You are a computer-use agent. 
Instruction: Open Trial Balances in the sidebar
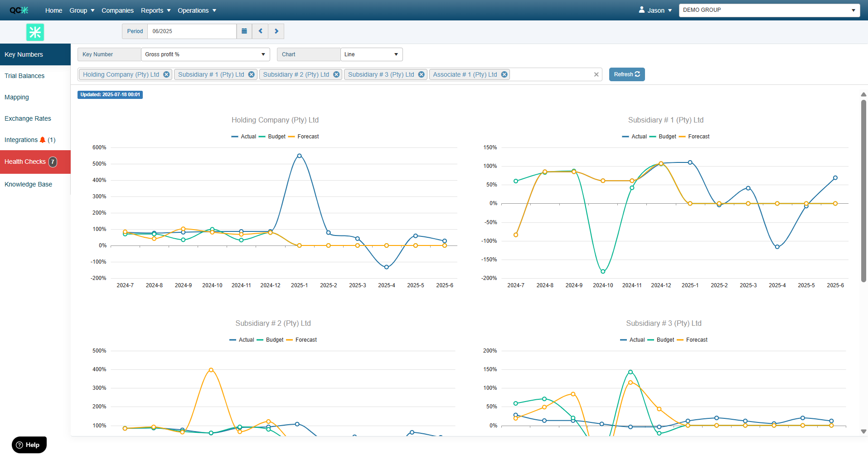coord(35,76)
